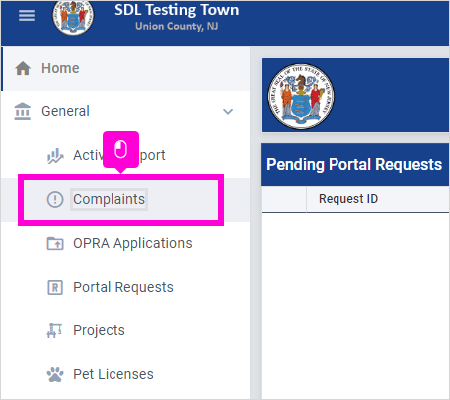Viewport: 450px width, 400px height.
Task: Click the Activity Report chart icon
Action: [x=55, y=156]
